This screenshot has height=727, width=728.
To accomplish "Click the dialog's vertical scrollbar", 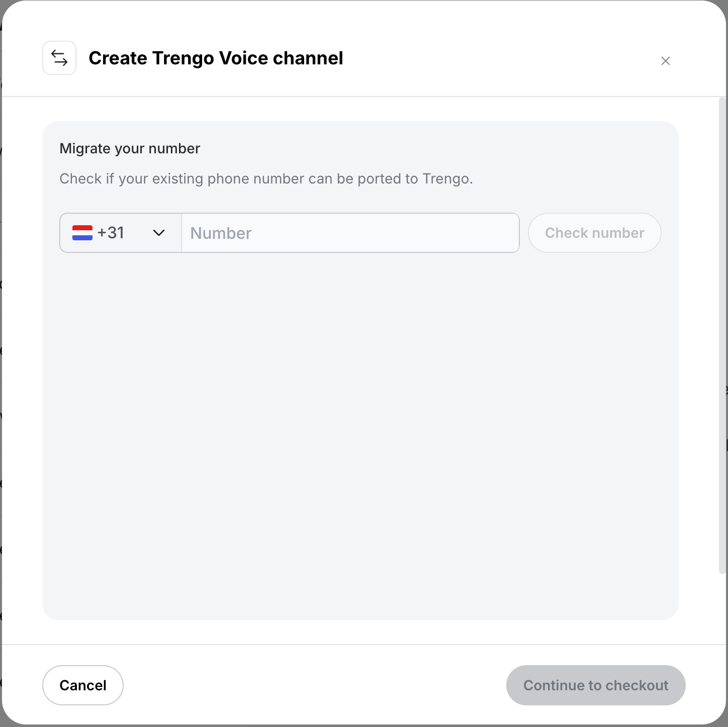I will coord(722,335).
